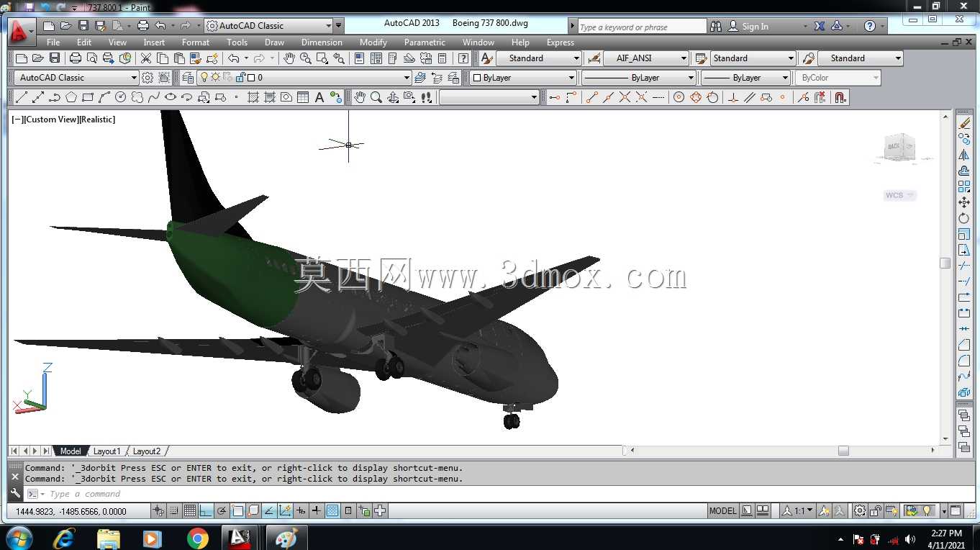Click the keyword search box
980x550 pixels.
pyautogui.click(x=642, y=27)
